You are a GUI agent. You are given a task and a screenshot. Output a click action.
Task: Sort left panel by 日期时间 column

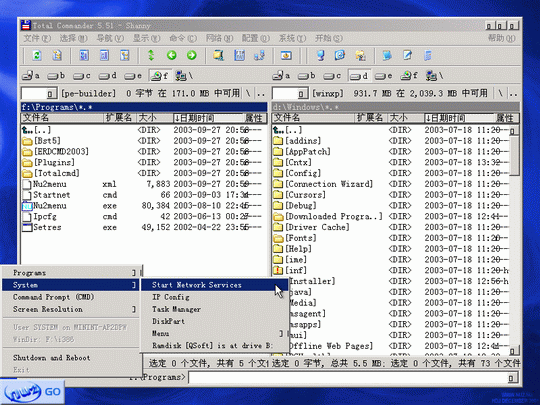(208, 118)
